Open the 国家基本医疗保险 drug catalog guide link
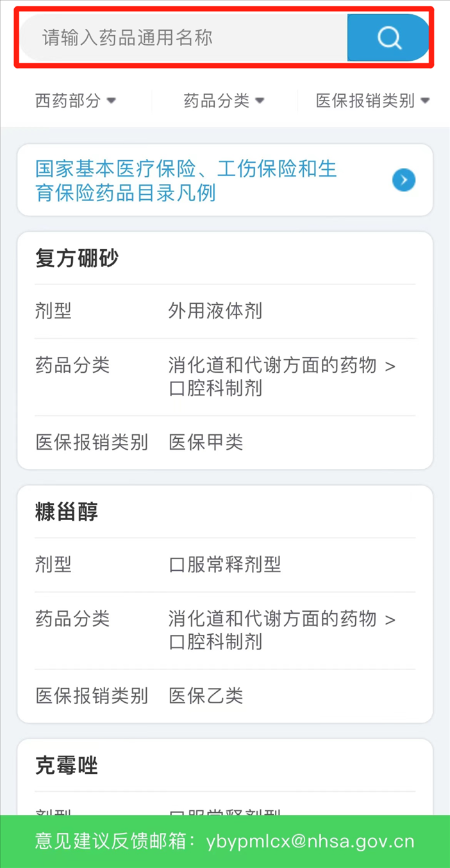 point(186,181)
